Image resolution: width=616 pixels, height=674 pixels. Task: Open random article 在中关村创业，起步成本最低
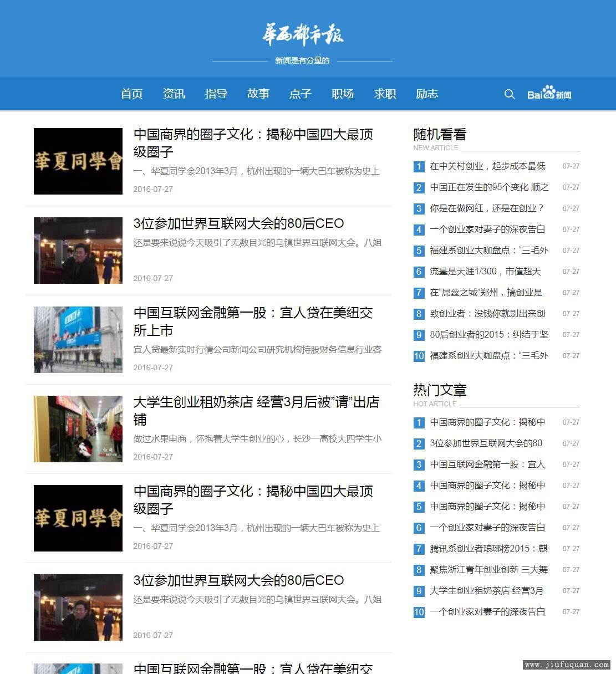487,166
